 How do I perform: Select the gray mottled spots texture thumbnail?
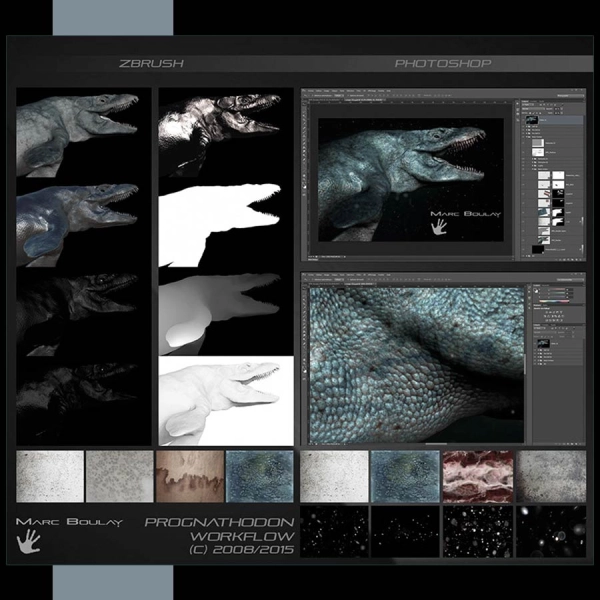click(x=120, y=476)
